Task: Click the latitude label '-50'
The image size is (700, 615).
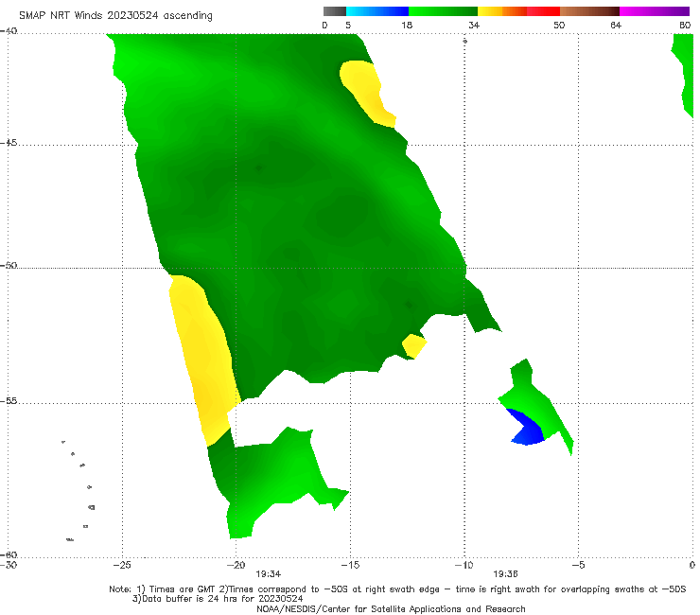Action: coord(9,265)
